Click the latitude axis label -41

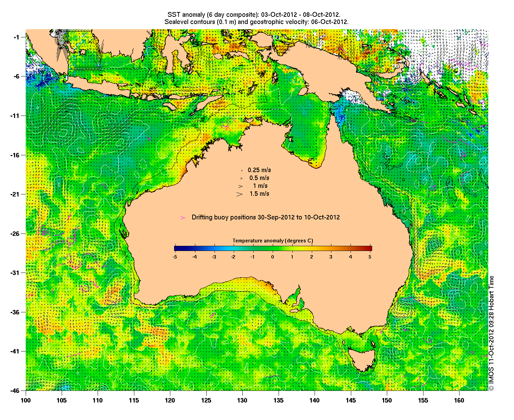(x=15, y=351)
